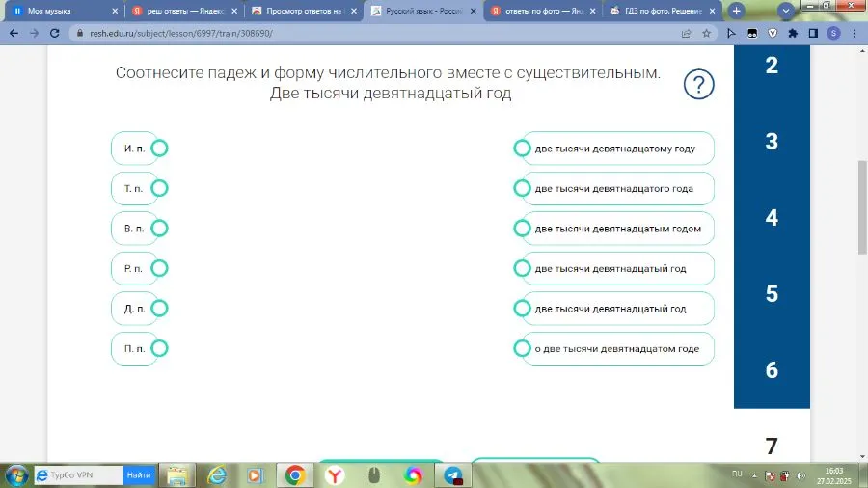The width and height of the screenshot is (868, 488).
Task: Click the shield extension icon in toolbar
Action: click(x=773, y=33)
